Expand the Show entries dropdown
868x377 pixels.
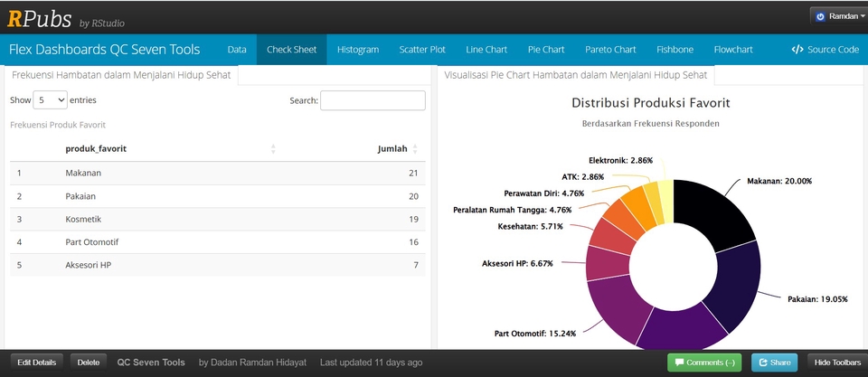point(50,100)
